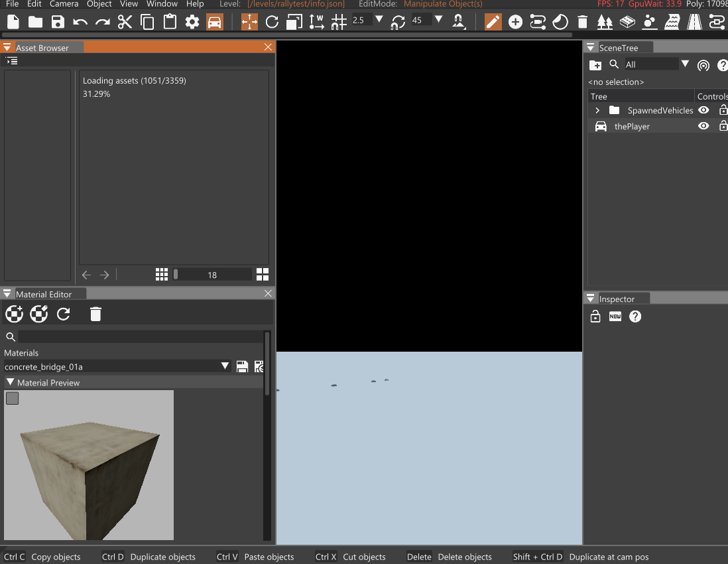
Task: Close the Asset Browser panel
Action: coord(268,47)
